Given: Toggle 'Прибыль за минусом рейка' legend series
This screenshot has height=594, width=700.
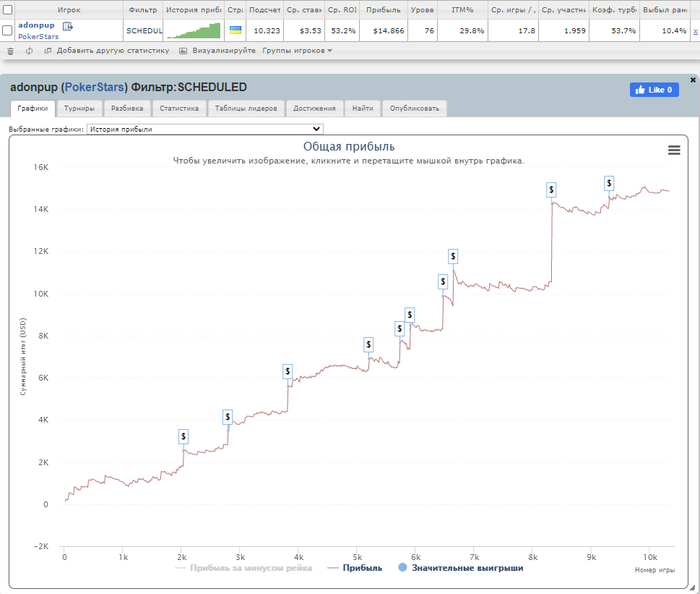Looking at the screenshot, I should click(x=244, y=568).
